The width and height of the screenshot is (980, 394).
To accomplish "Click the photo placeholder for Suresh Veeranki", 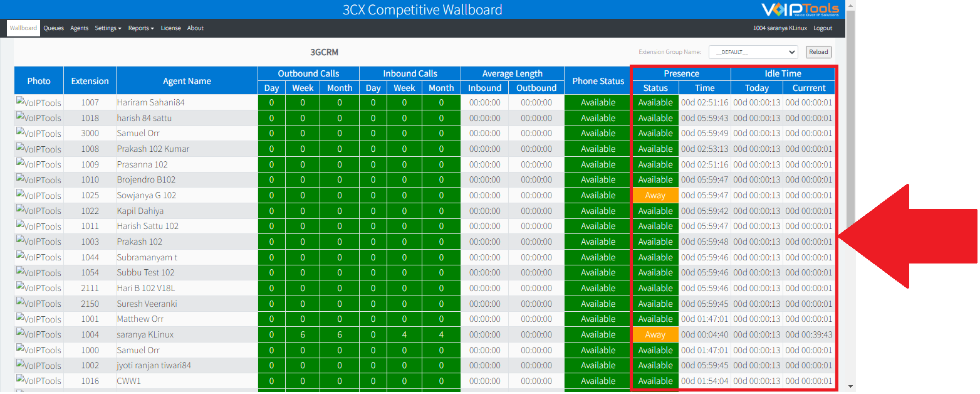I will click(39, 304).
